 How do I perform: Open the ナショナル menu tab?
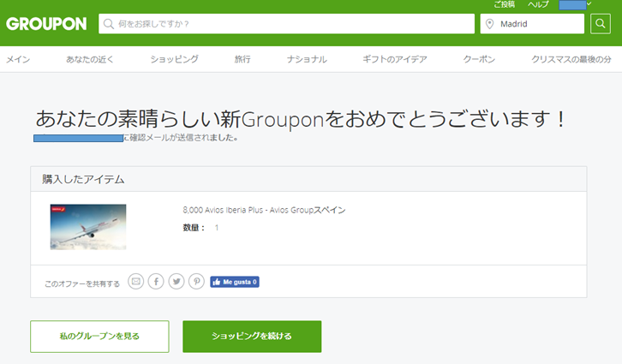tap(307, 59)
